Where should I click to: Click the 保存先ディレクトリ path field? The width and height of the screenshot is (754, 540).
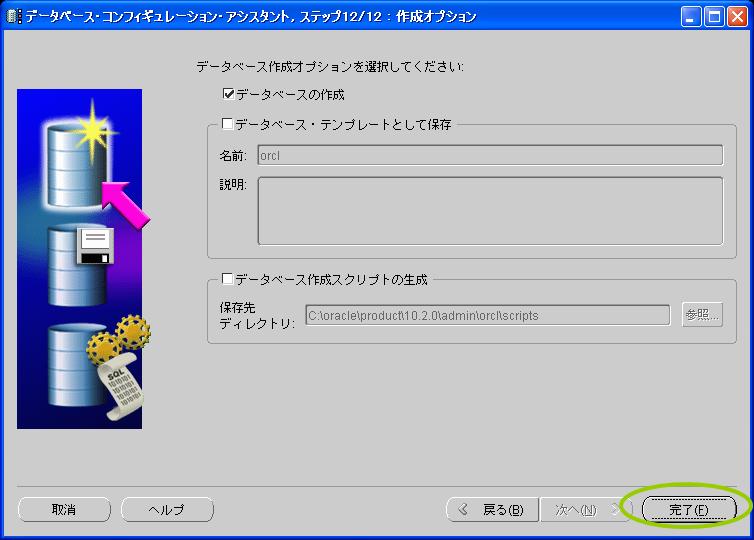click(x=488, y=315)
